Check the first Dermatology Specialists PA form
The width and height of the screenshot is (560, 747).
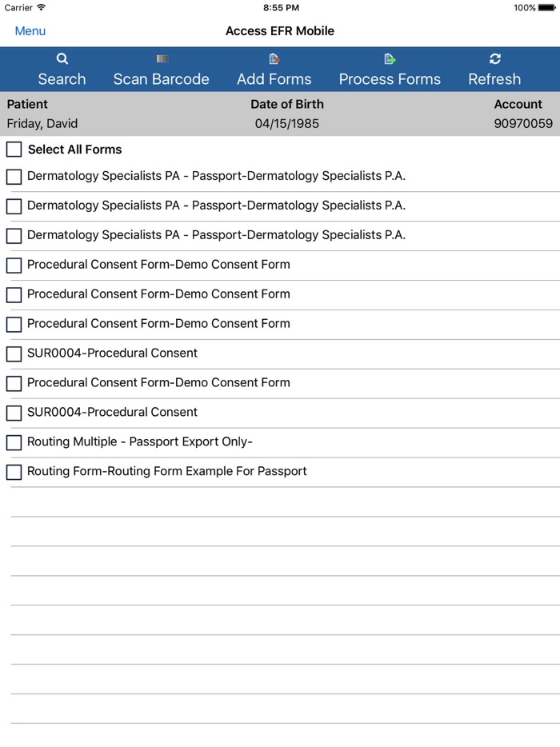[x=14, y=176]
